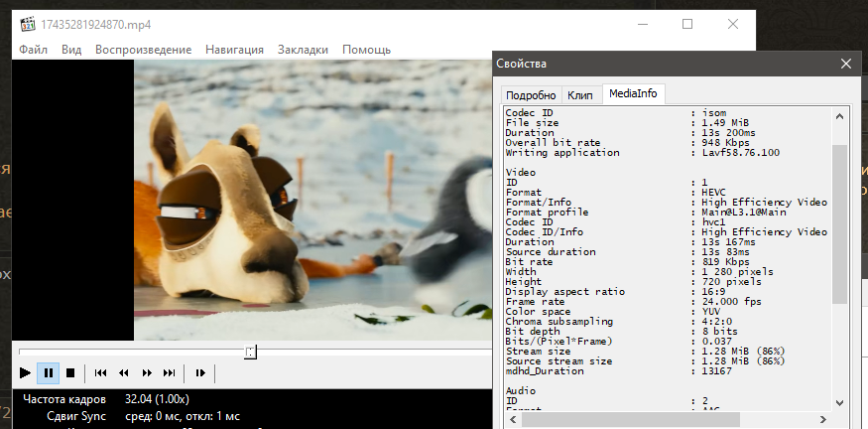Click the rewind (decrease speed) button
Screen dimensions: 868x429
(123, 373)
